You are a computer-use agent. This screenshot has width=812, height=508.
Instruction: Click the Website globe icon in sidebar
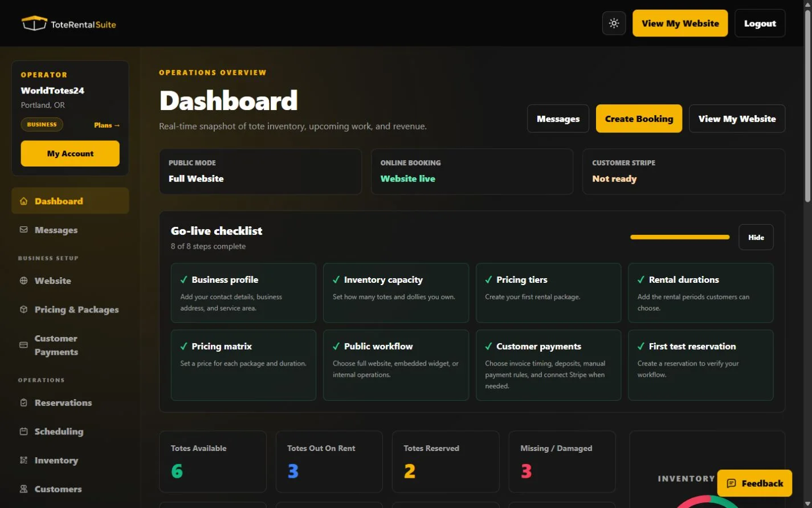[x=23, y=281]
